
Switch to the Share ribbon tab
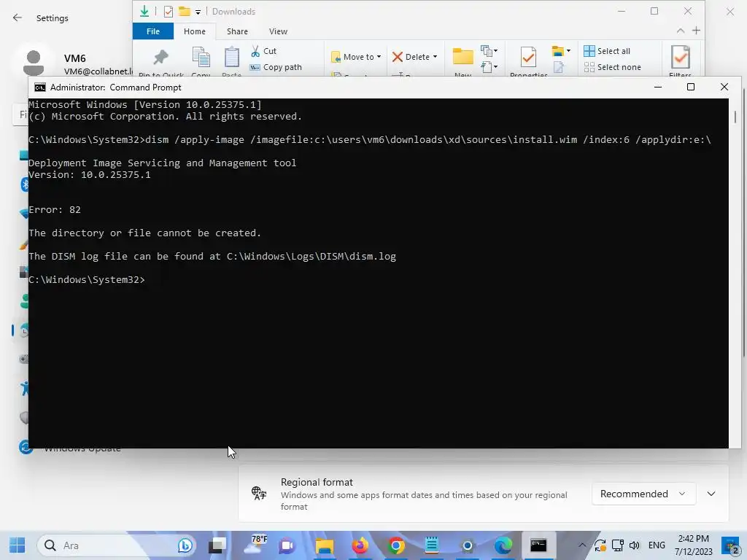237,31
